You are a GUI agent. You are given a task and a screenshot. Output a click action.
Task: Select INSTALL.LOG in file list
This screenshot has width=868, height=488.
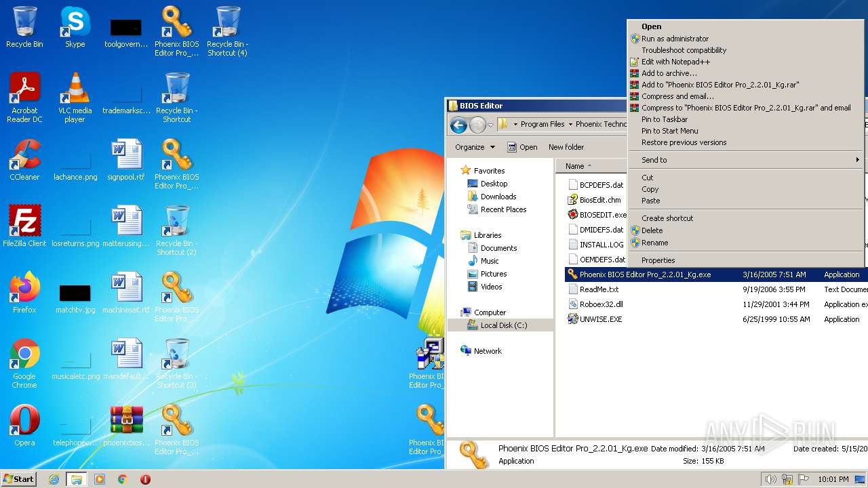coord(595,245)
